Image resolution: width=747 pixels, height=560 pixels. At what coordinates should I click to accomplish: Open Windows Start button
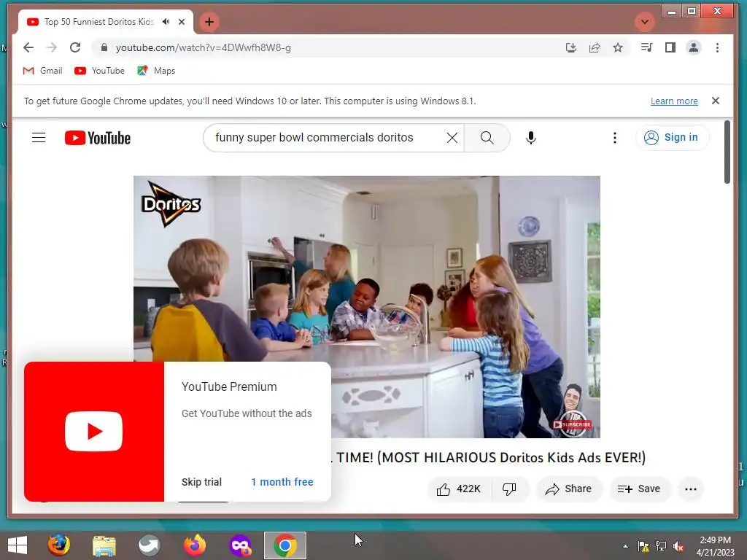pyautogui.click(x=18, y=545)
